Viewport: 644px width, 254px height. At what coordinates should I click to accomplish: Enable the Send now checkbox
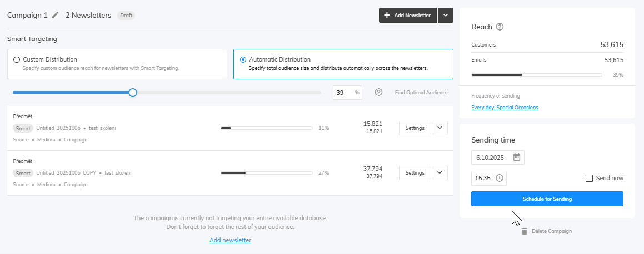tap(590, 178)
